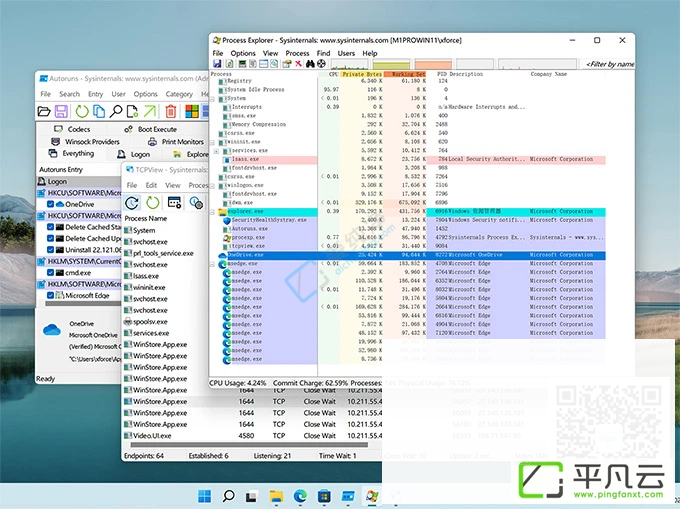
Task: Click binoculars Find Handle icon
Action: [310, 64]
